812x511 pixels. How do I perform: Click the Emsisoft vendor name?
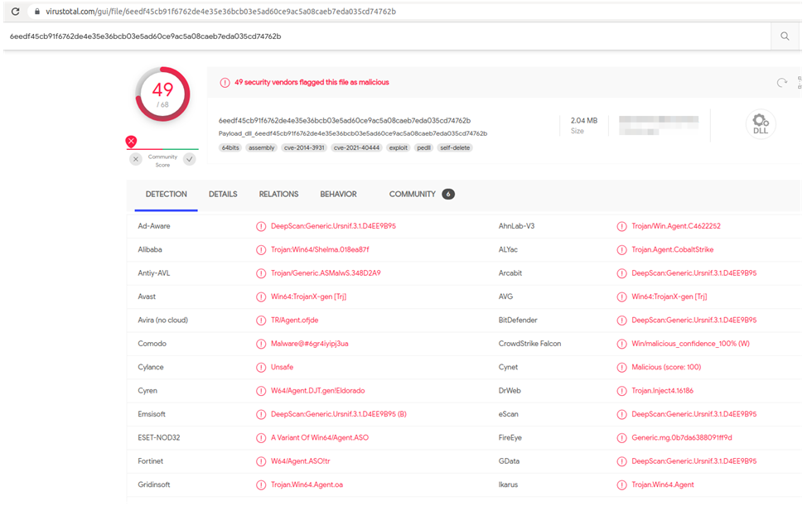coord(152,414)
